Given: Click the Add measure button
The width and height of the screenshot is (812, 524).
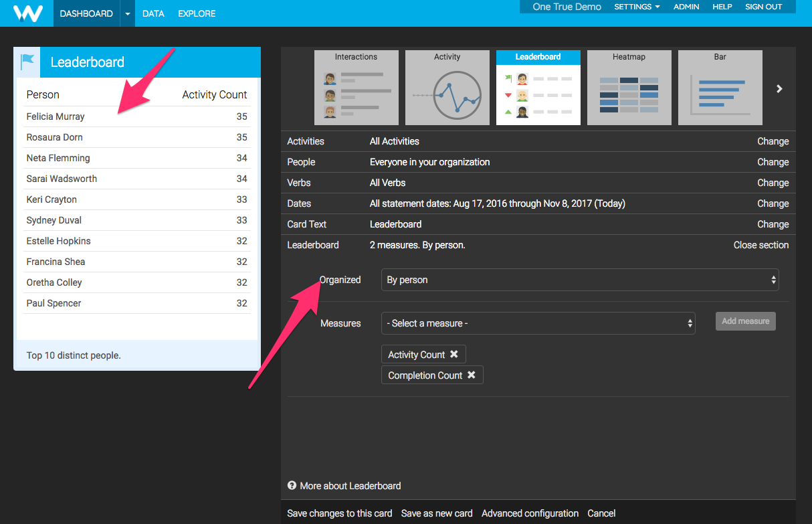Looking at the screenshot, I should 745,321.
